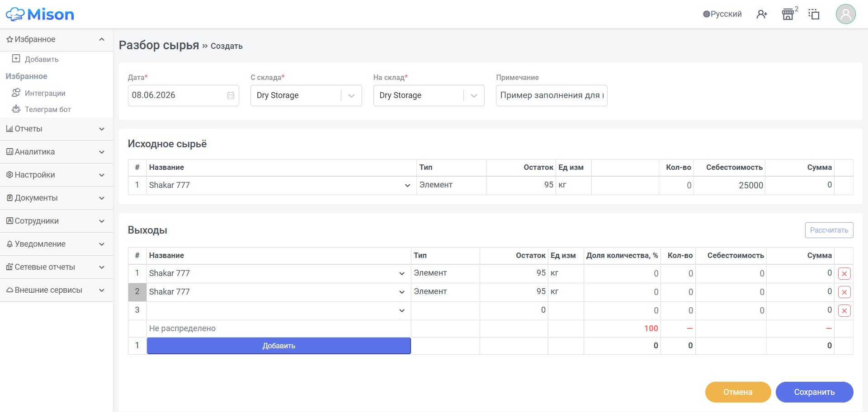This screenshot has width=868, height=412.
Task: Expand the Сотрудники menu
Action: (57, 221)
